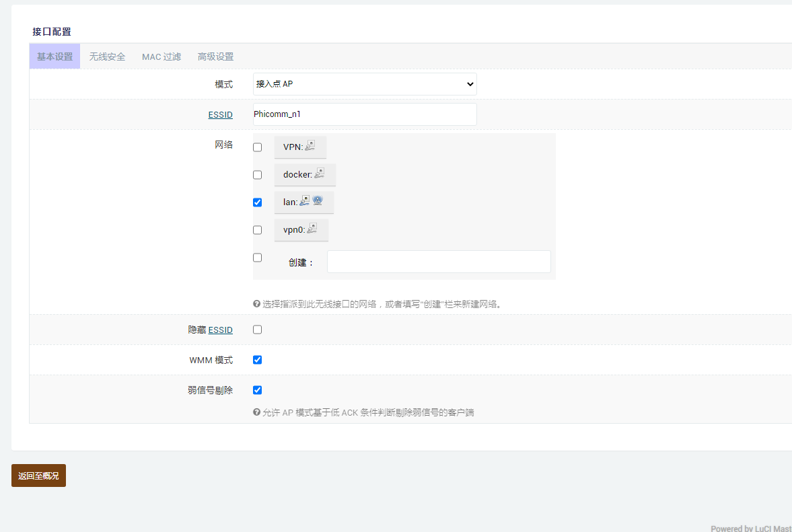Click the help icon beside low ACK hint
The height and width of the screenshot is (532, 792).
point(256,412)
